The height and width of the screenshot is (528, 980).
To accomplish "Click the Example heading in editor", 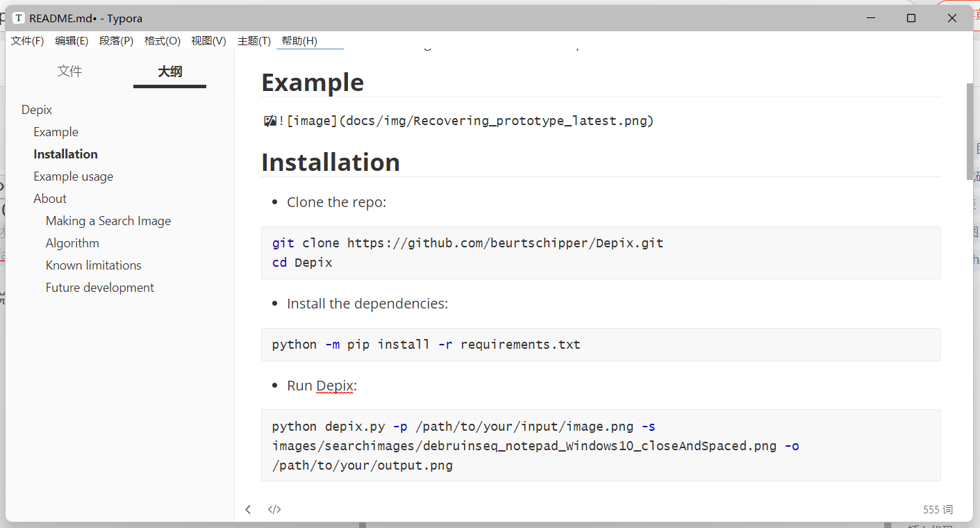I will pos(313,83).
